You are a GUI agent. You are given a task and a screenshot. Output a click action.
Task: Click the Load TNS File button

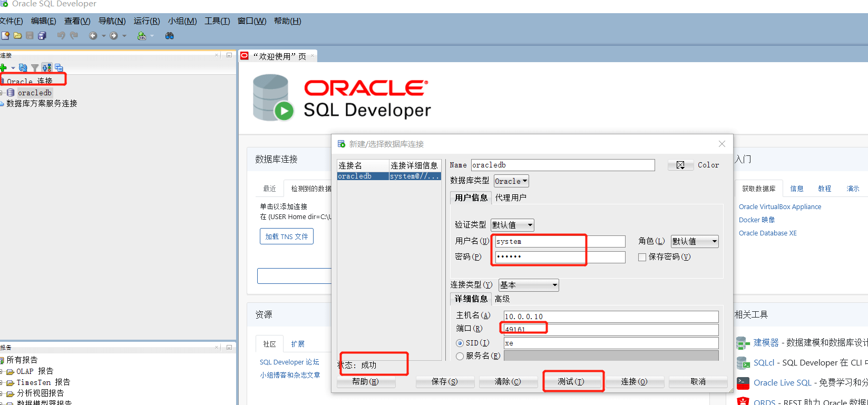pyautogui.click(x=287, y=236)
